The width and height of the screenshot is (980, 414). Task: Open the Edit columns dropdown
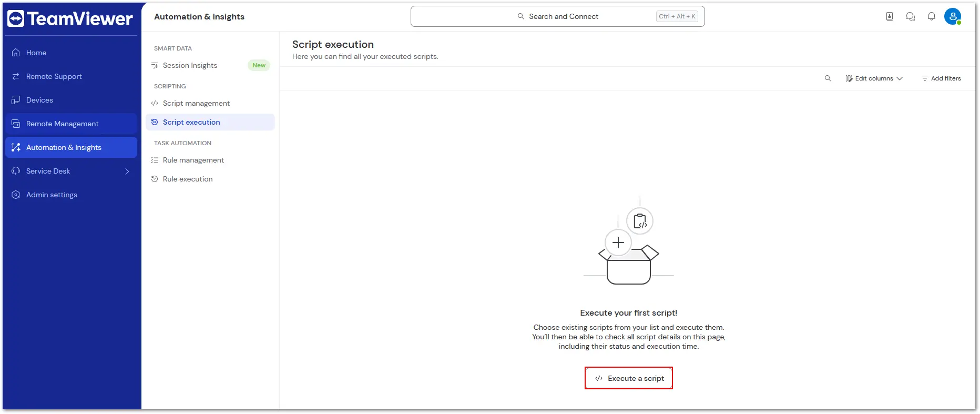(x=874, y=78)
